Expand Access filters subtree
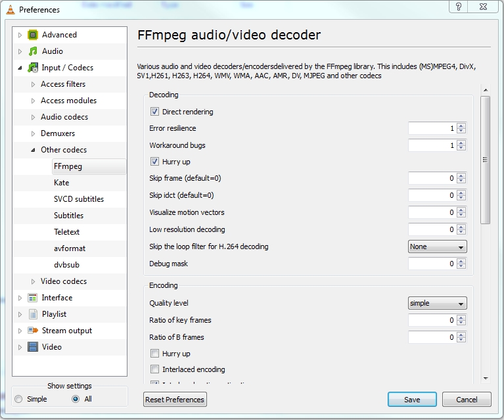504x420 pixels. 33,84
